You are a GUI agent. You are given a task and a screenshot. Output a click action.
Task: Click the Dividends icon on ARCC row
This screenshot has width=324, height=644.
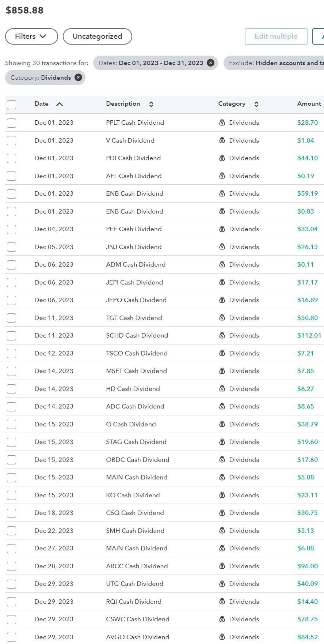(222, 566)
